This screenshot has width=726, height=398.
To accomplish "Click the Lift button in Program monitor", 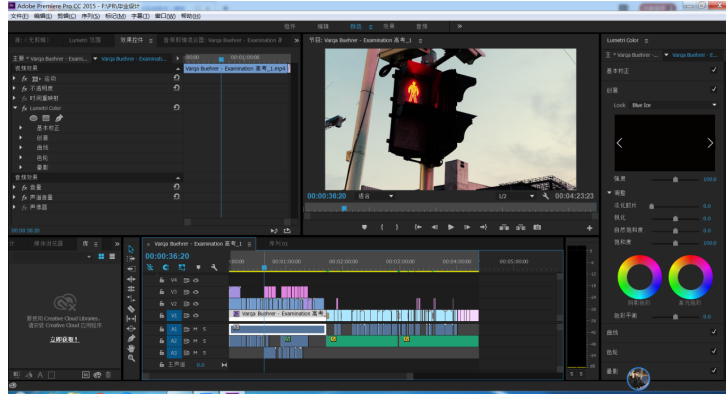I will [504, 227].
